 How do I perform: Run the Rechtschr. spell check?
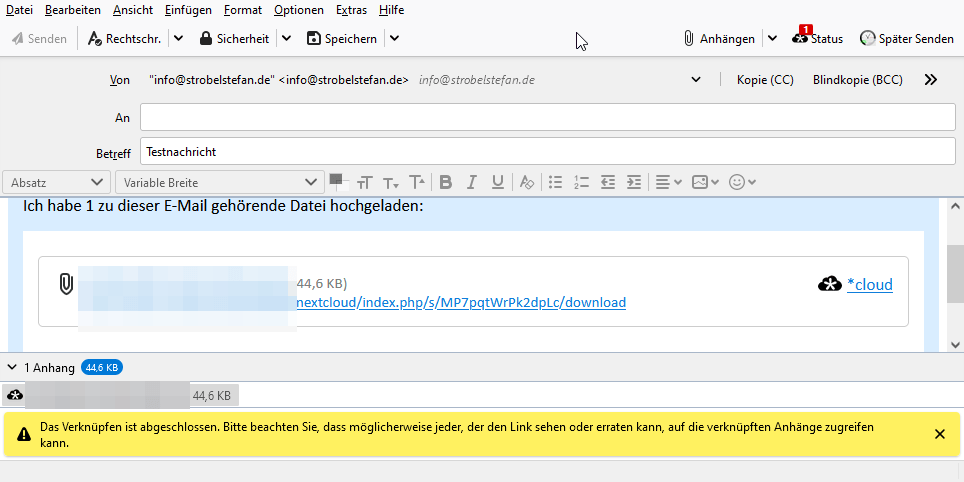(x=125, y=39)
